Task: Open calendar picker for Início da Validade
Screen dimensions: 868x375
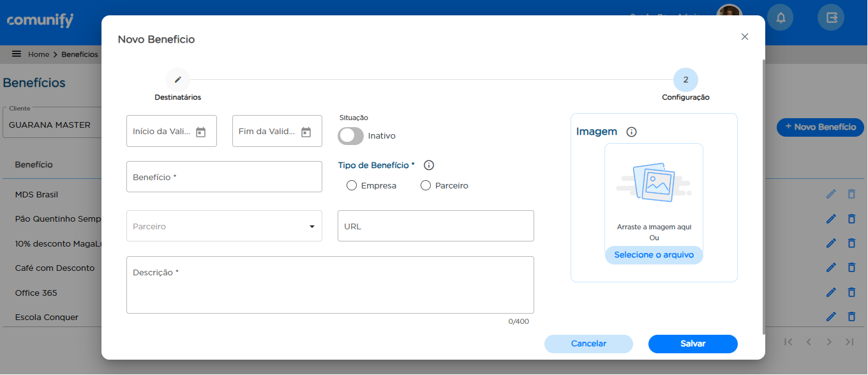Action: (200, 132)
